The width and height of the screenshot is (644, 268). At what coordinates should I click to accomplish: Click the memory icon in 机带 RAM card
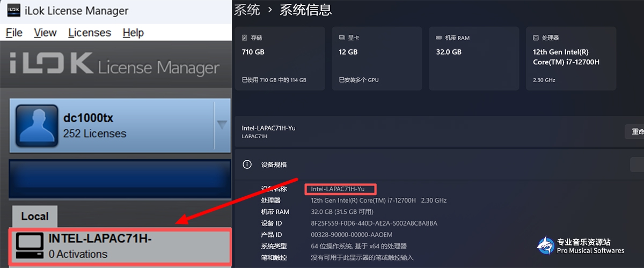click(x=439, y=38)
